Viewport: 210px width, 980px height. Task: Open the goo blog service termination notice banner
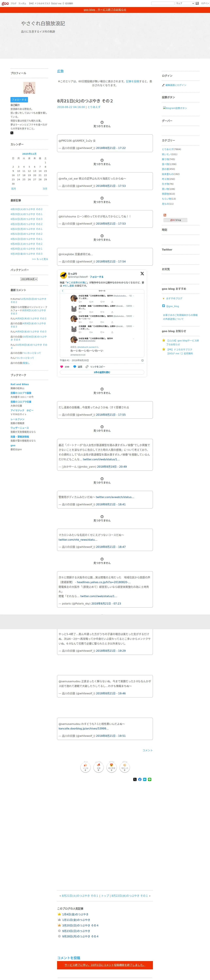click(x=105, y=10)
